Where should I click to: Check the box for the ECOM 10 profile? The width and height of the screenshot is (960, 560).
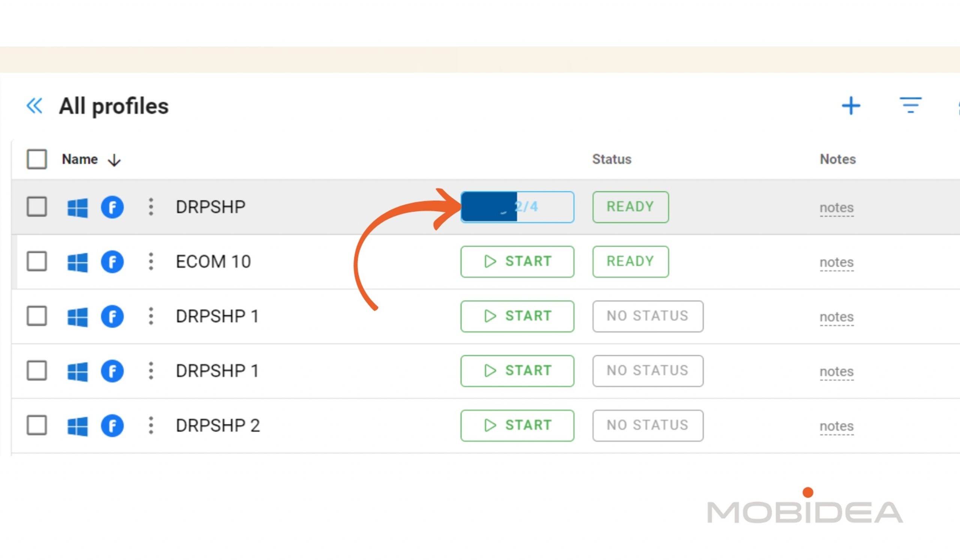37,261
